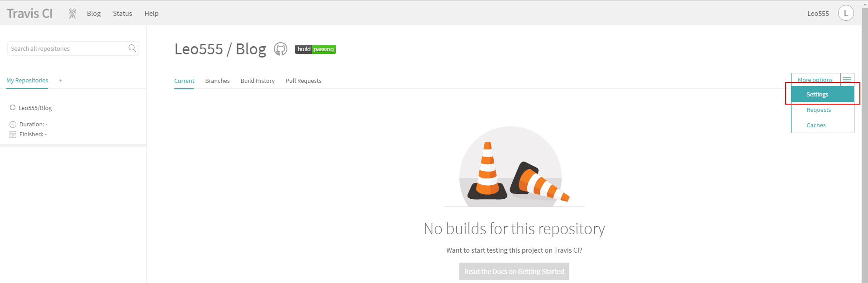Choose Settings from More options menu
Viewport: 868px width, 283px height.
(822, 94)
